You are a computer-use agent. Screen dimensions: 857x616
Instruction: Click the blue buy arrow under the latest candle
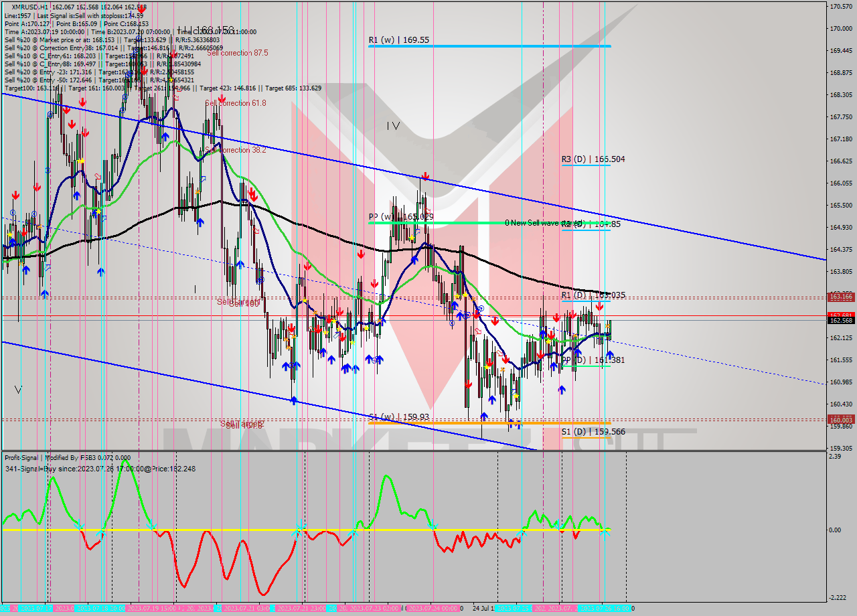pos(609,354)
